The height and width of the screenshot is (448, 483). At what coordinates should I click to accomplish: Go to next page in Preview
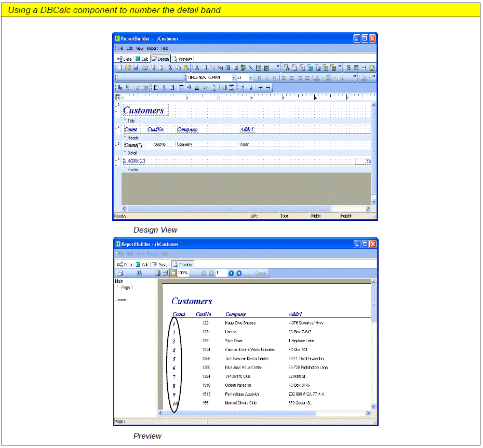tap(231, 273)
